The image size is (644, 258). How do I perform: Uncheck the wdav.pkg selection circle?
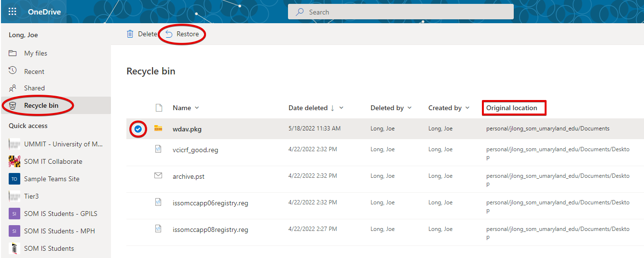138,129
